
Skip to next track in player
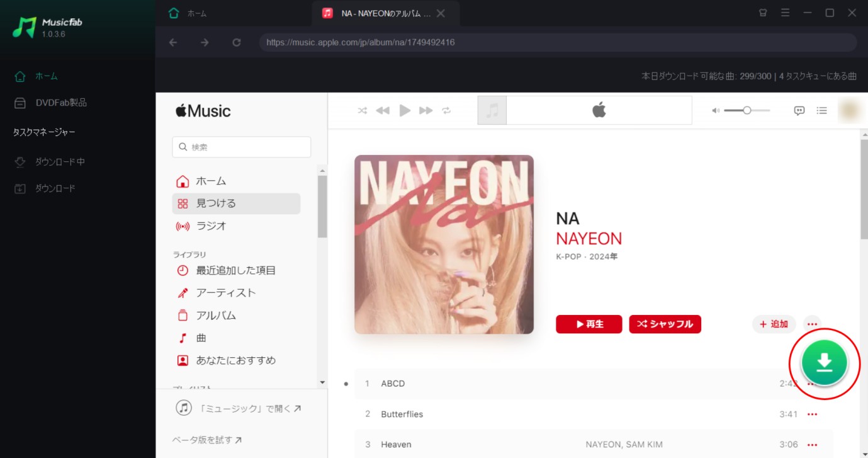(x=426, y=111)
